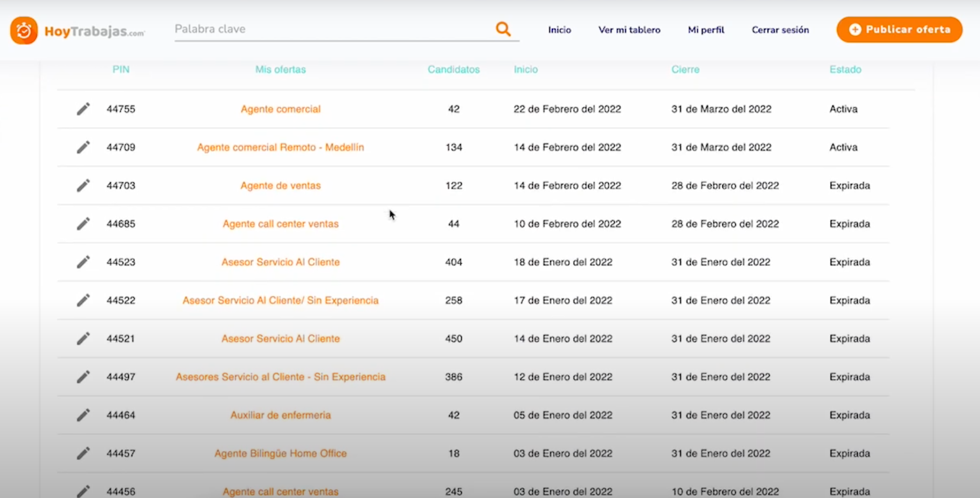The height and width of the screenshot is (498, 980).
Task: Open Asesor Servicio Al Cliente offer 44521
Action: click(280, 338)
